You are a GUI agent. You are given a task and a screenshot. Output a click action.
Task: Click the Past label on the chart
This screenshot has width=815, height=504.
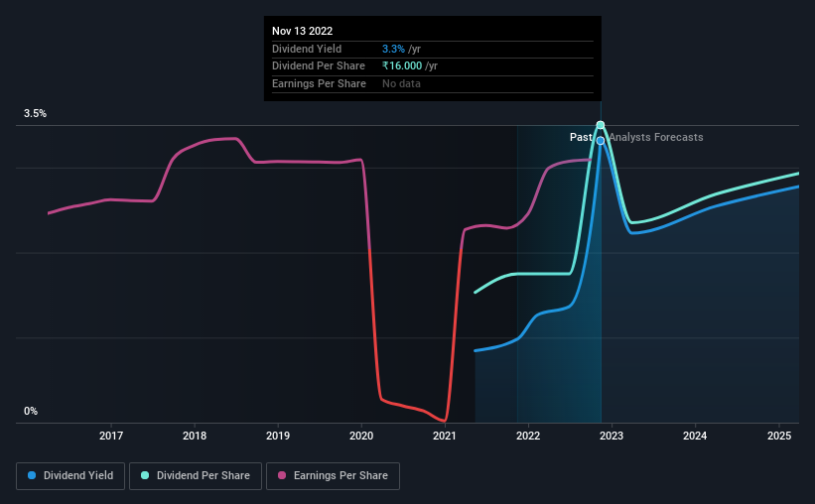tap(581, 137)
